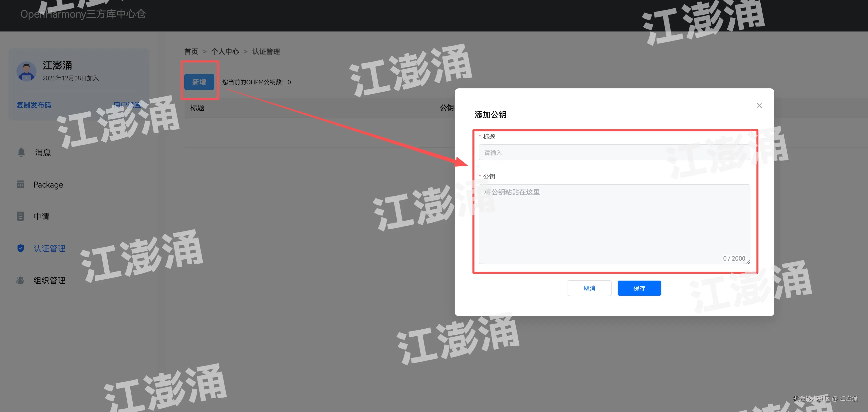Focus the 标题 input field
Image resolution: width=868 pixels, height=412 pixels.
(614, 153)
